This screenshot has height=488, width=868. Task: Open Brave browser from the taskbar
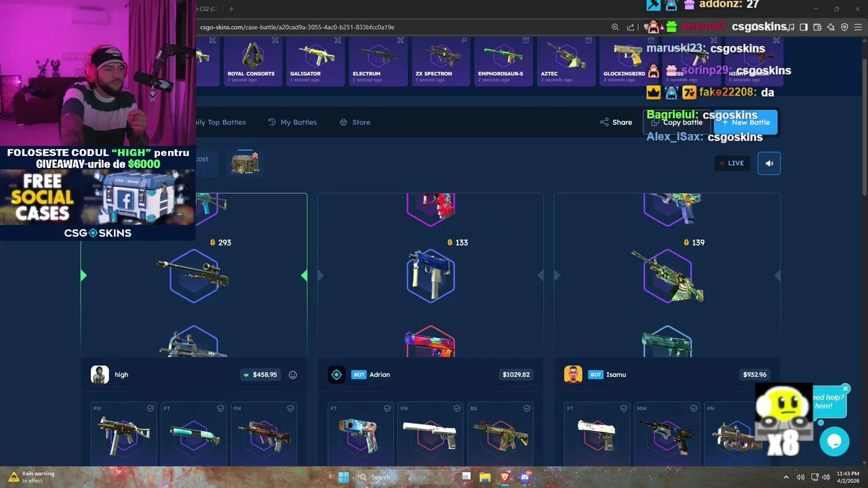click(x=505, y=477)
